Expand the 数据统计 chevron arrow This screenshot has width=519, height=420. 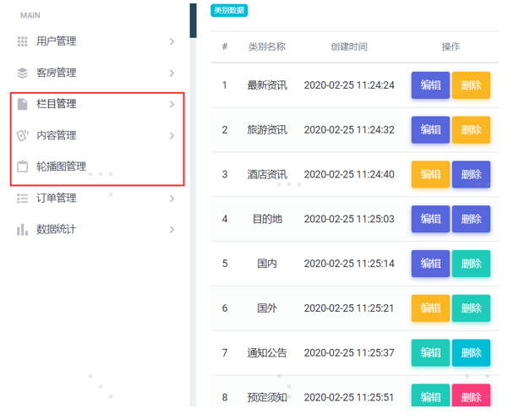pos(172,229)
